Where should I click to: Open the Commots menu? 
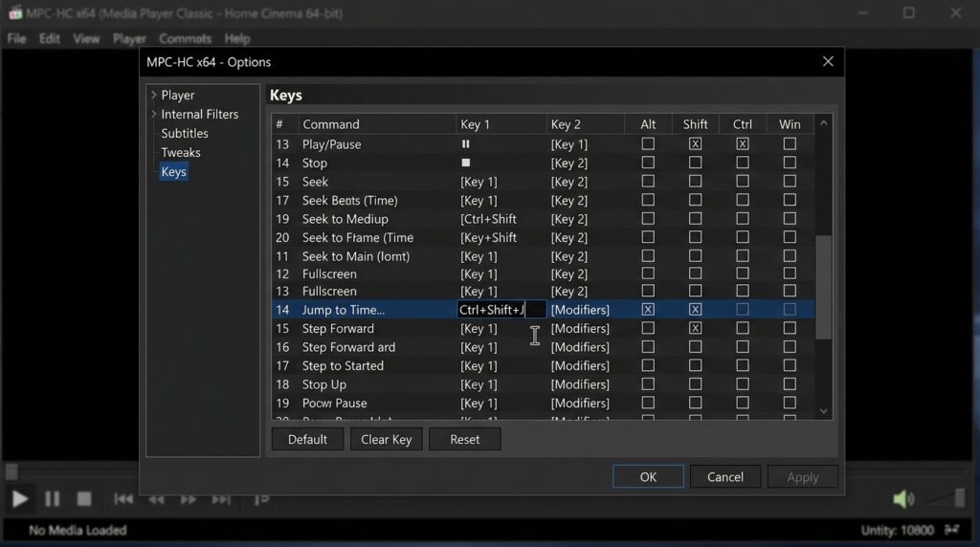(185, 38)
